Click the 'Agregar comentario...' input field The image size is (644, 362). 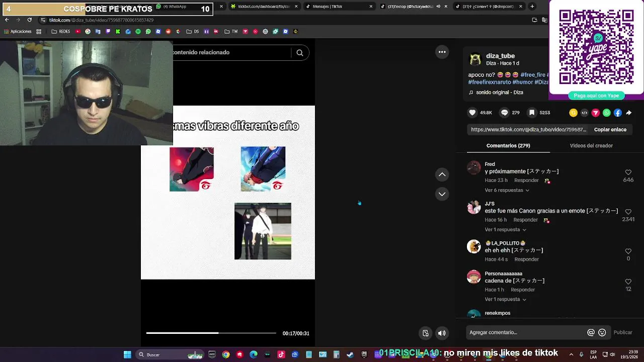click(526, 332)
